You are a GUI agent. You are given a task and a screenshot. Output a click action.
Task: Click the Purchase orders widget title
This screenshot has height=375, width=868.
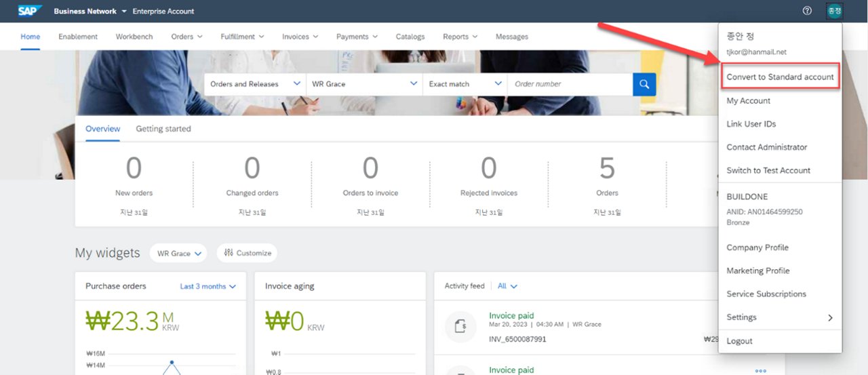coord(116,286)
